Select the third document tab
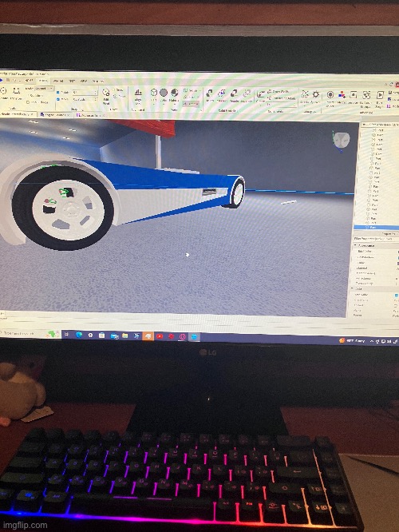Viewport: 399px width, 532px height. pos(91,115)
